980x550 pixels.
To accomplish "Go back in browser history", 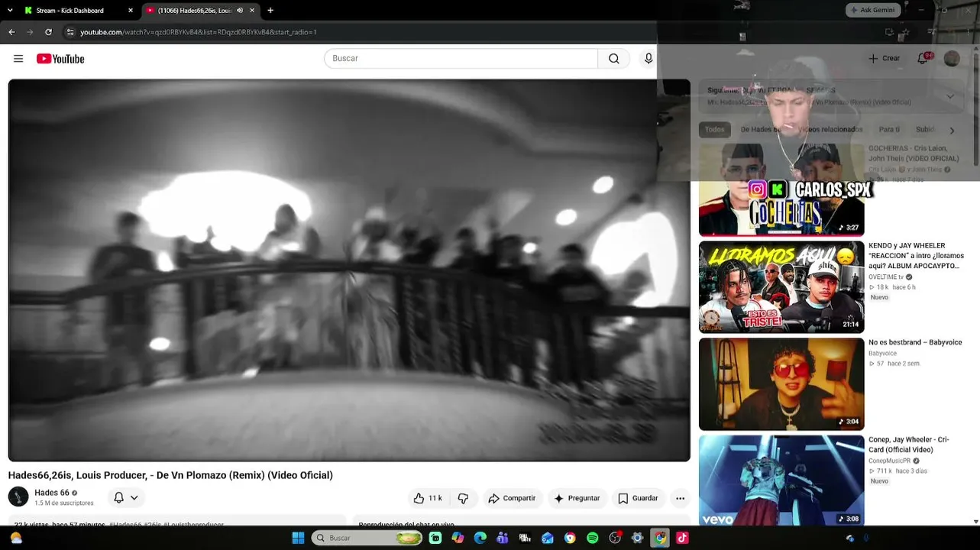I will tap(11, 32).
